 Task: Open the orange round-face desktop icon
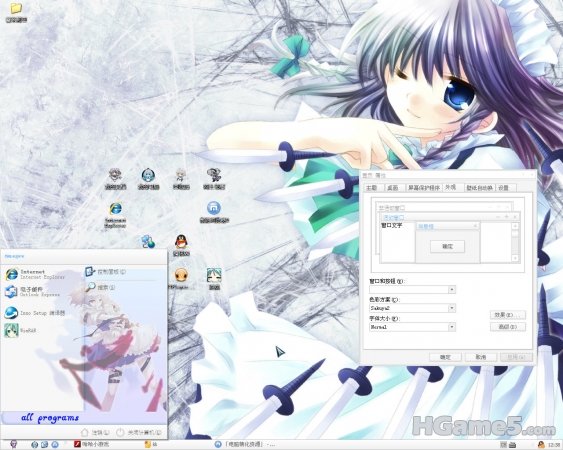[x=181, y=279]
